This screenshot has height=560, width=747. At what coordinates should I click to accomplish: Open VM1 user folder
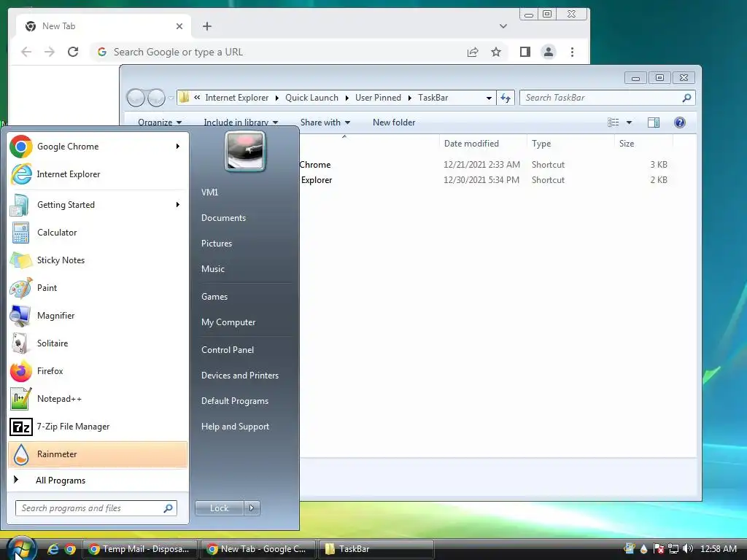coord(209,192)
